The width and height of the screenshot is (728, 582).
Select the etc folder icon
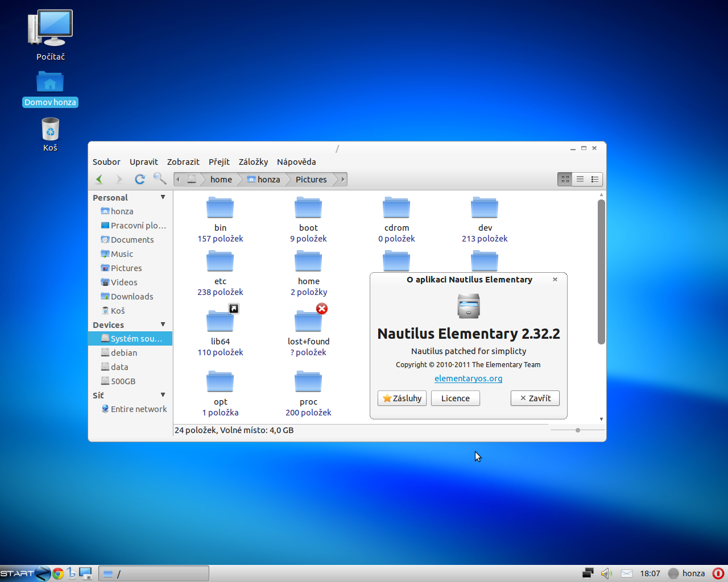[220, 260]
